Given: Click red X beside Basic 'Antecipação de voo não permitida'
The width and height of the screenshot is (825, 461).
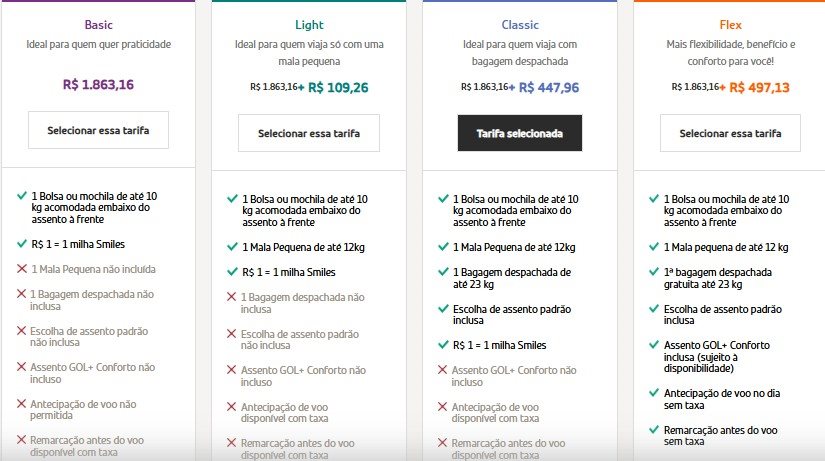Looking at the screenshot, I should 22,403.
